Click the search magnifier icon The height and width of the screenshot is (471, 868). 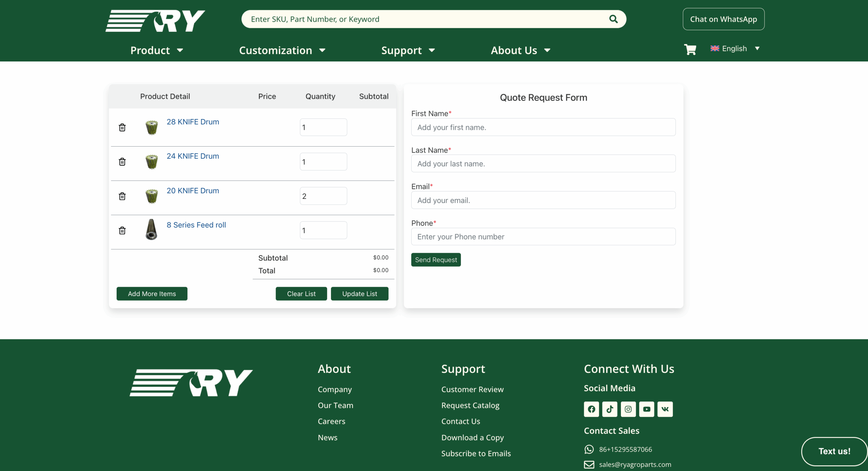[613, 19]
